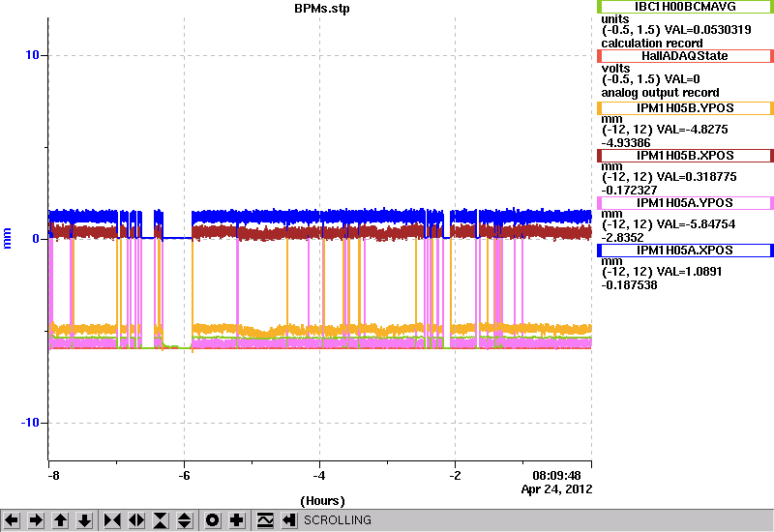Click the VAL=0.0530319 readout
Screen dimensions: 774x532
[708, 30]
